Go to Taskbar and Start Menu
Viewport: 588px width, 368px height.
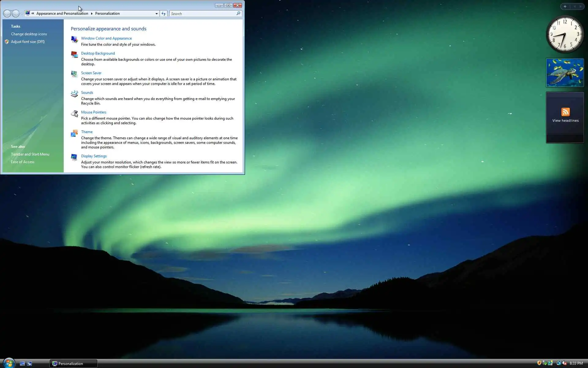(x=30, y=154)
